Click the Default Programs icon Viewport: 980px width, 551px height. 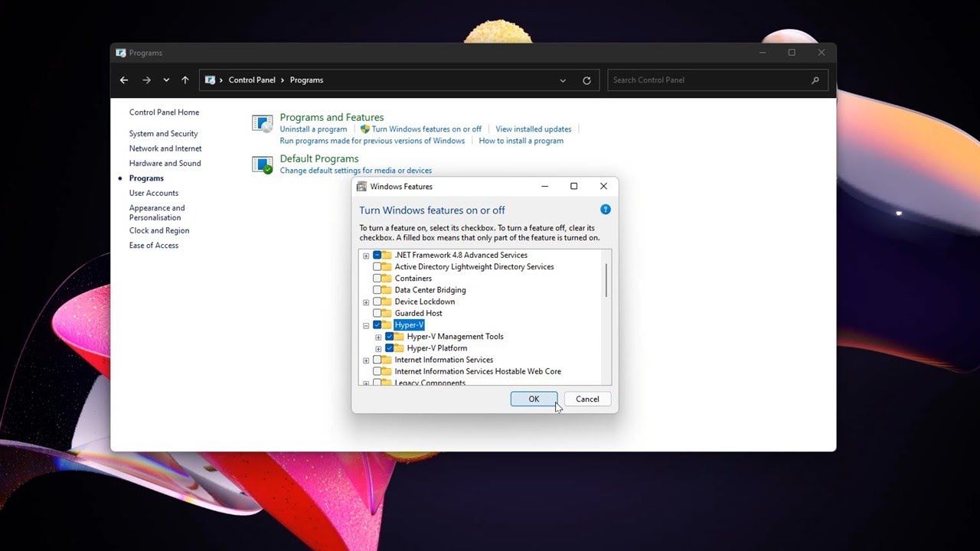click(263, 165)
